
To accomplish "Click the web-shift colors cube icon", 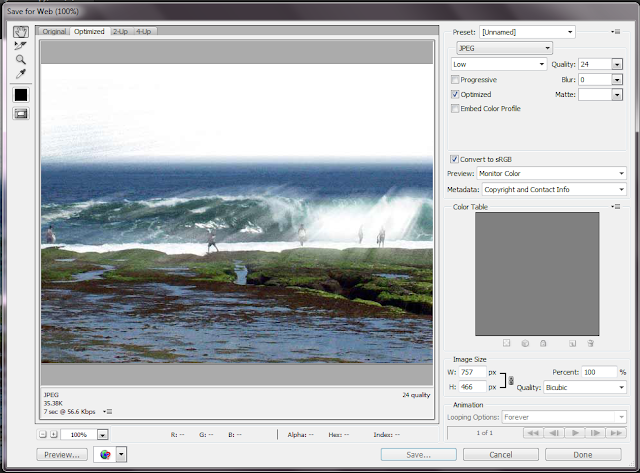I will [525, 343].
